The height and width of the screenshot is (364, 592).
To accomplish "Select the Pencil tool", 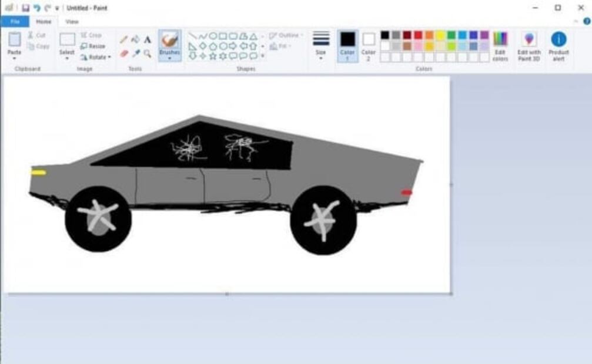I will (124, 39).
